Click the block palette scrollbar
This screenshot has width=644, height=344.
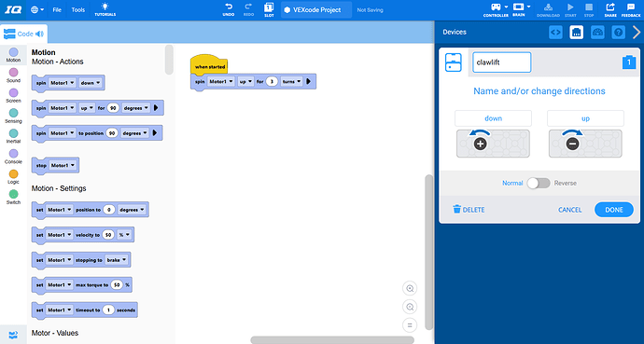click(169, 60)
